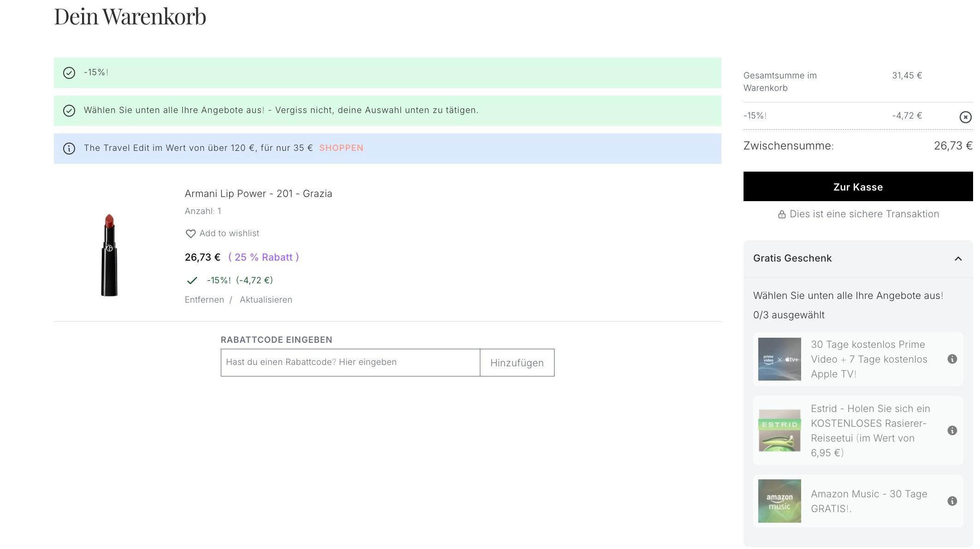Click the Add to wishlist link text
980x549 pixels.
click(229, 233)
